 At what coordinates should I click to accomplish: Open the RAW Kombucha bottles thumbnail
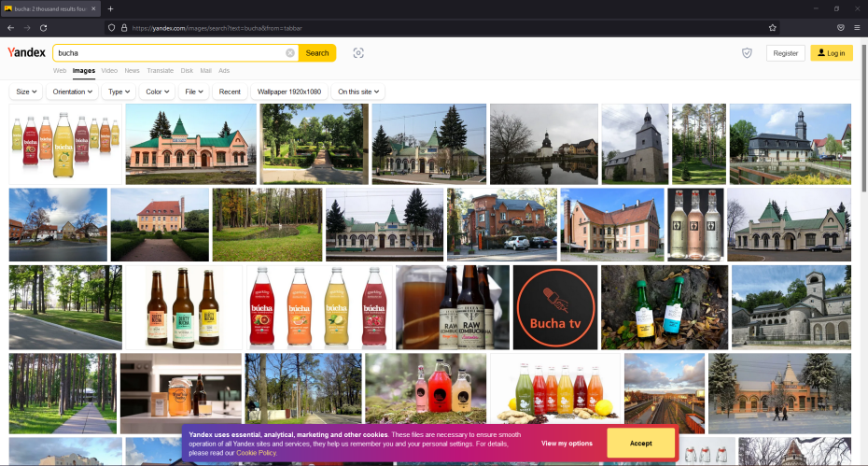(x=453, y=307)
